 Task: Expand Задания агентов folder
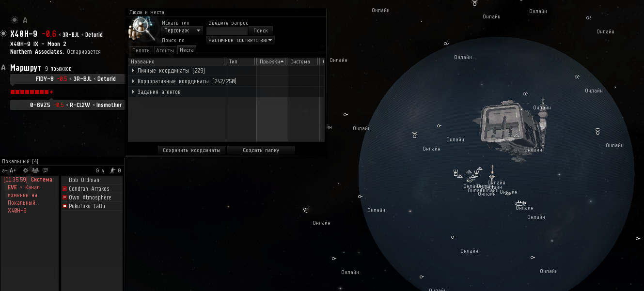click(133, 92)
